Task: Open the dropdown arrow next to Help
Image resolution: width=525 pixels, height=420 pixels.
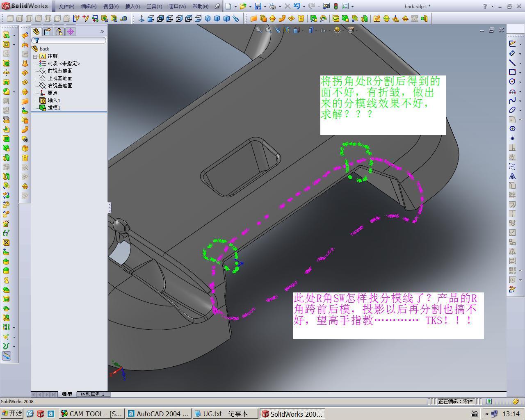Action: tap(492, 7)
